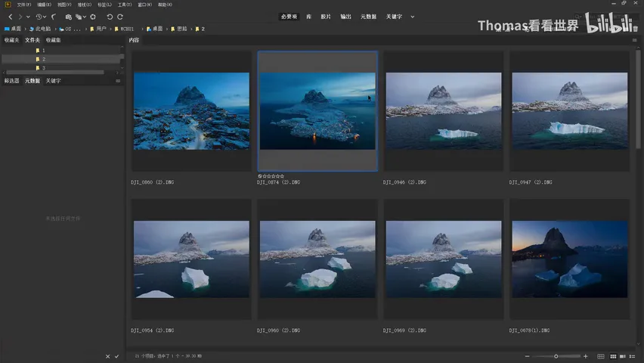Screen dimensions: 644x363
Task: Rotate image 90° counterclockwise
Action: tap(110, 17)
